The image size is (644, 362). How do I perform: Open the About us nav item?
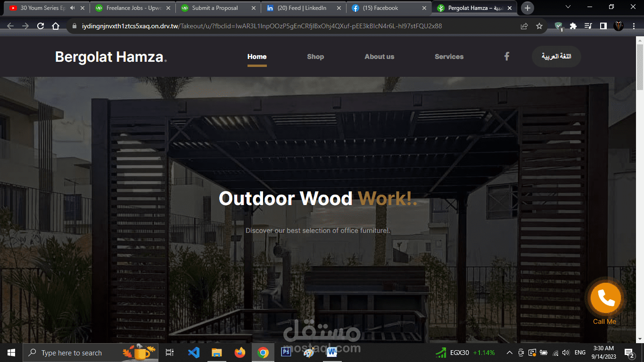click(380, 57)
